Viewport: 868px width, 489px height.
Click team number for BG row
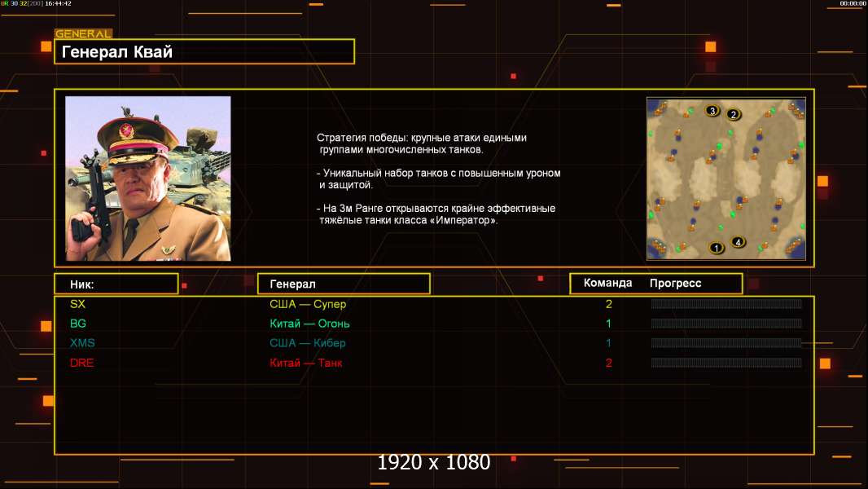pyautogui.click(x=608, y=324)
